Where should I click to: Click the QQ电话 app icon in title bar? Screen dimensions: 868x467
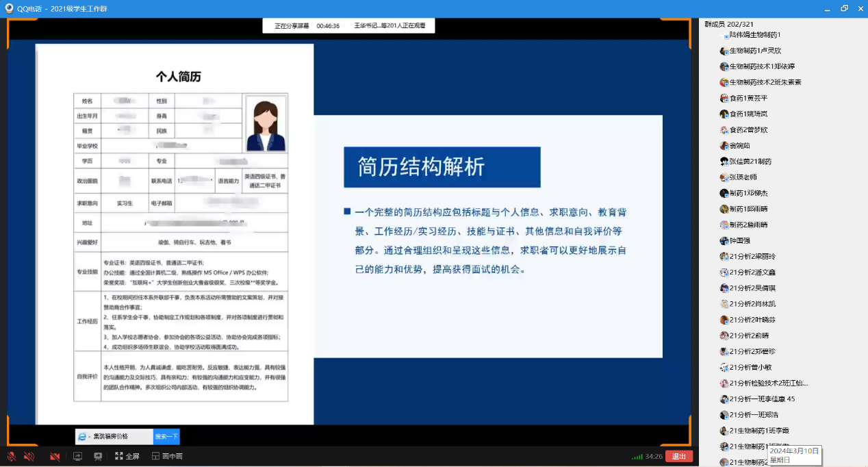[9, 8]
